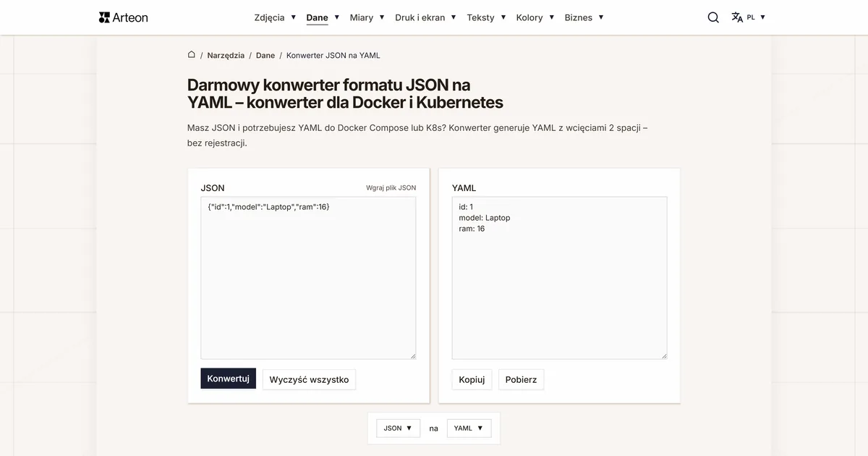
Task: Open the PL language dropdown arrow
Action: pyautogui.click(x=762, y=17)
